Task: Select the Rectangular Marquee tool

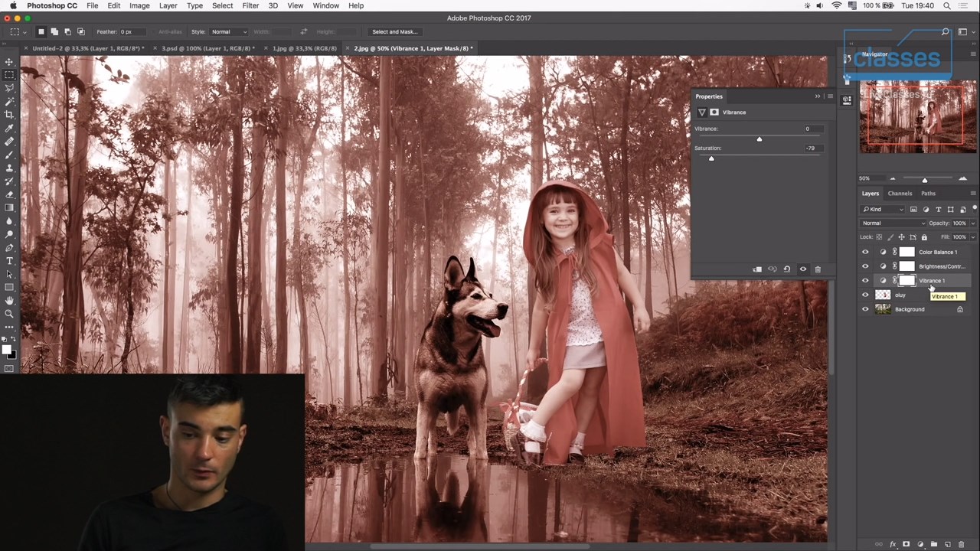Action: pyautogui.click(x=9, y=75)
